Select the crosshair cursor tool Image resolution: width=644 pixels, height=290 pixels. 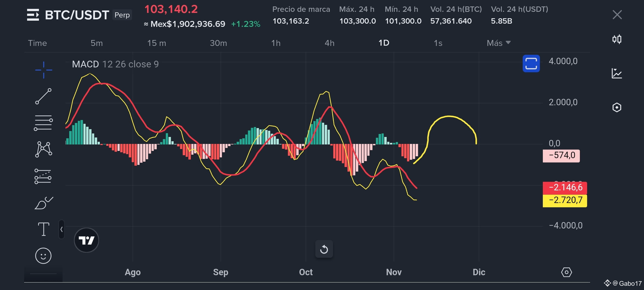tap(43, 70)
